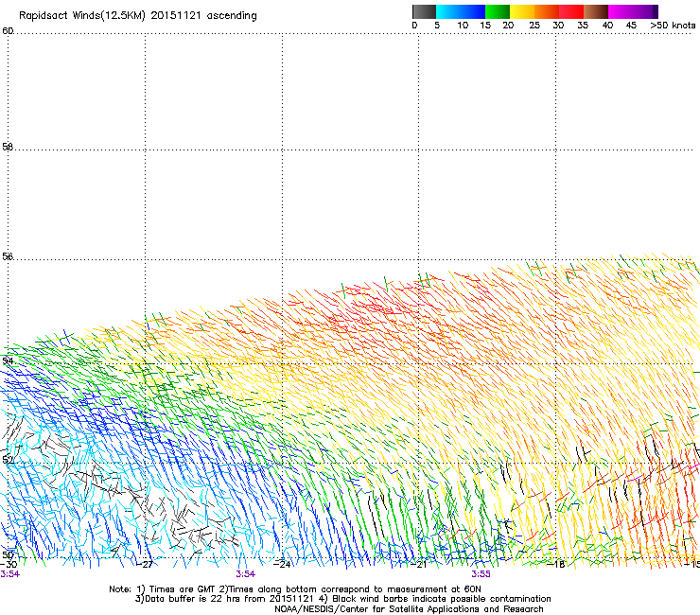This screenshot has width=700, height=615.
Task: Select the latitude label '54'
Action: coord(8,360)
